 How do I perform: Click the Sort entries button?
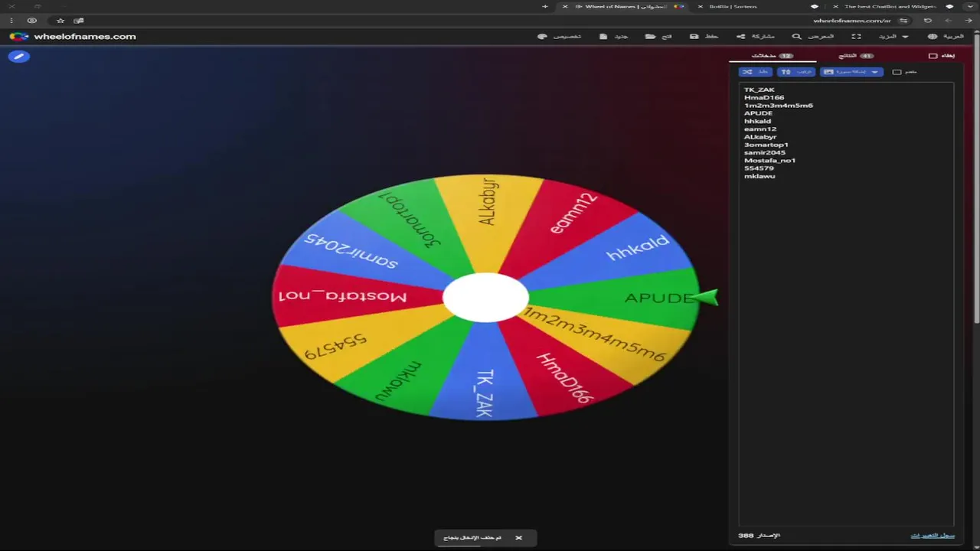[796, 72]
